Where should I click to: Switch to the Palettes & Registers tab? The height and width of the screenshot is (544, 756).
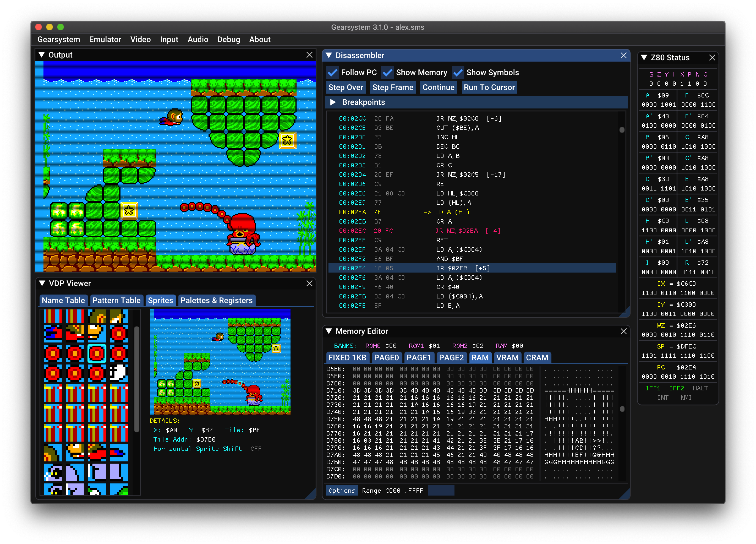[x=216, y=300]
